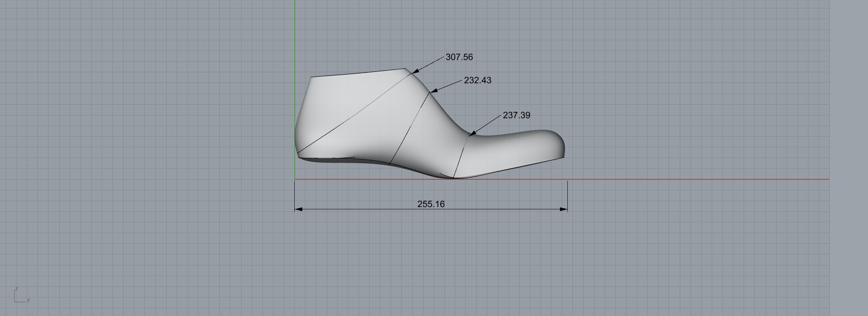868x316 pixels.
Task: Select the ball girth curve near toe
Action: click(x=461, y=157)
